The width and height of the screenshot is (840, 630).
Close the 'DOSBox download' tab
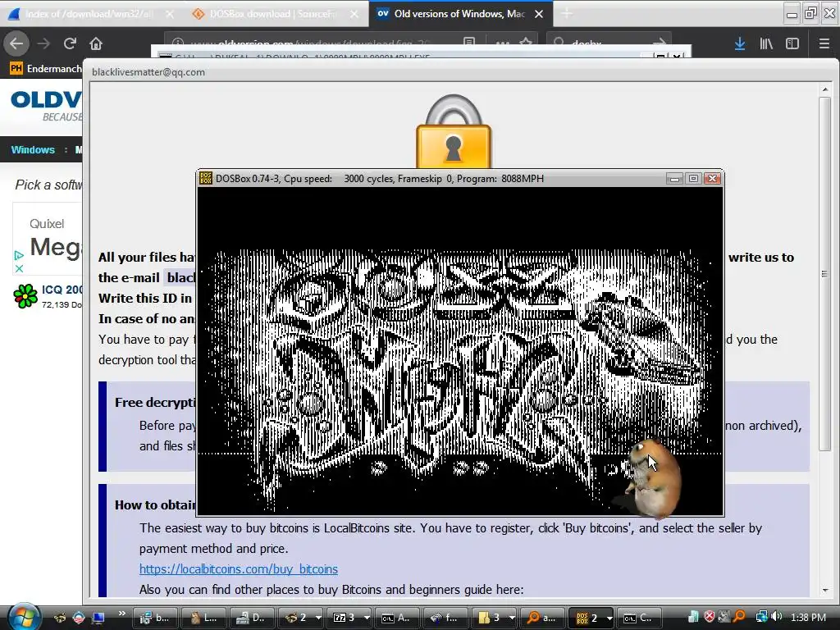[354, 14]
